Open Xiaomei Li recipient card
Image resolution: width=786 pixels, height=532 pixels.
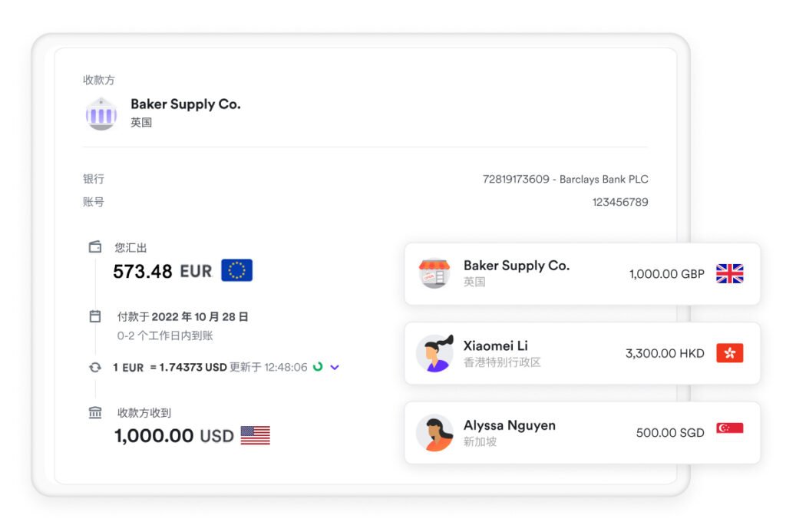tap(582, 353)
